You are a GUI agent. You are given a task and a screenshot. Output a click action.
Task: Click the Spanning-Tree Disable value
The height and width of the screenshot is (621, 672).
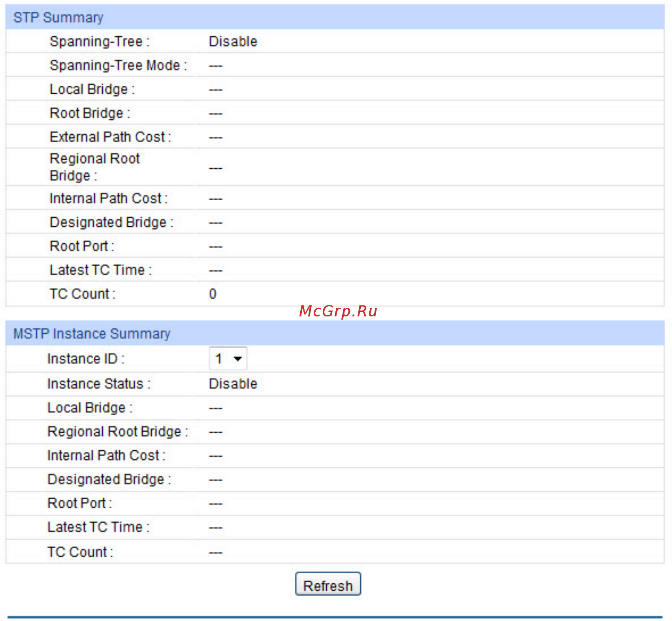pyautogui.click(x=233, y=41)
